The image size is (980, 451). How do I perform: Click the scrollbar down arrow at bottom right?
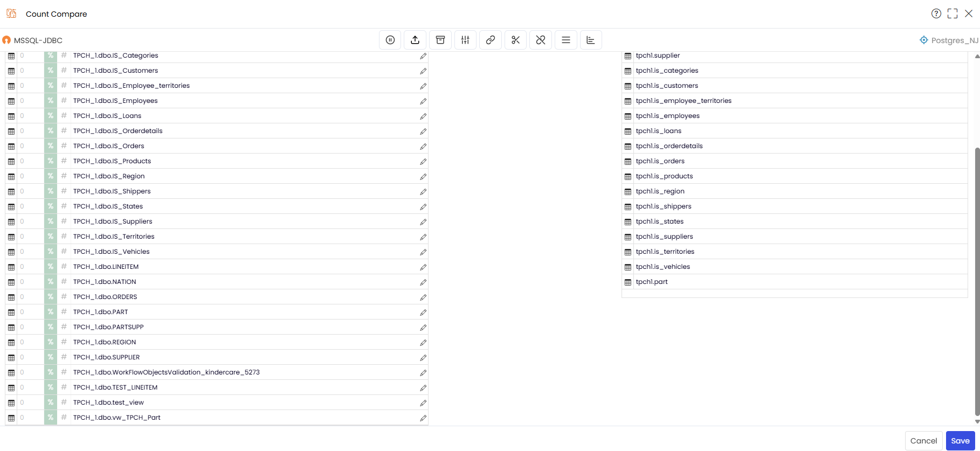click(977, 422)
